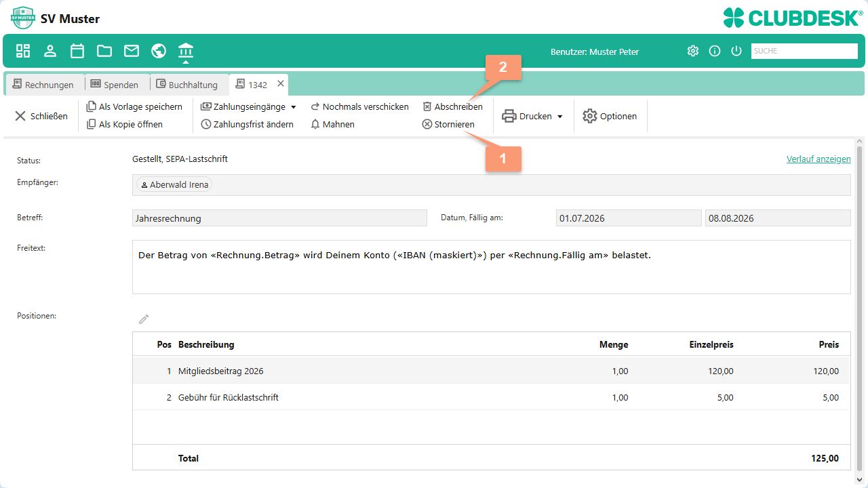868x488 pixels.
Task: Switch to the Spenden tab
Action: coord(115,85)
